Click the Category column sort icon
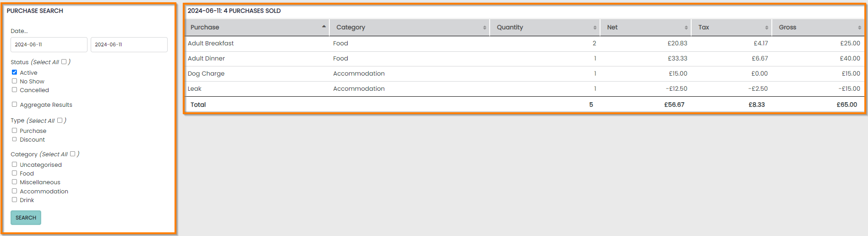The width and height of the screenshot is (868, 236). (485, 27)
